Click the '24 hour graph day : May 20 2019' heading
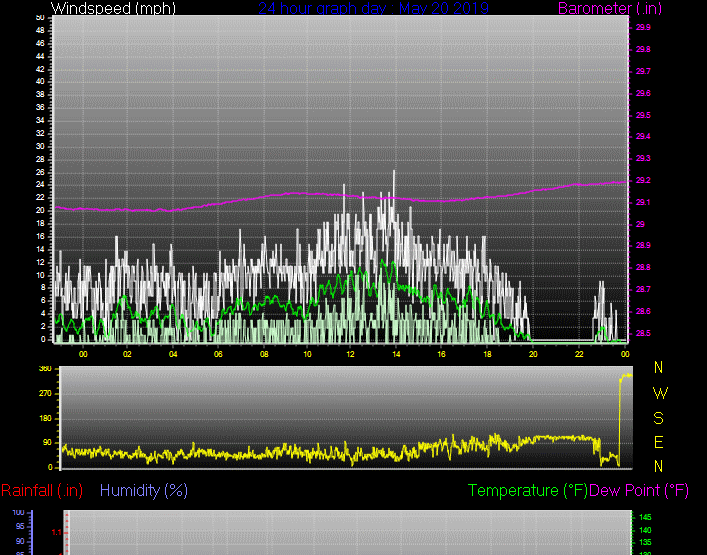707x555 pixels. pyautogui.click(x=373, y=8)
